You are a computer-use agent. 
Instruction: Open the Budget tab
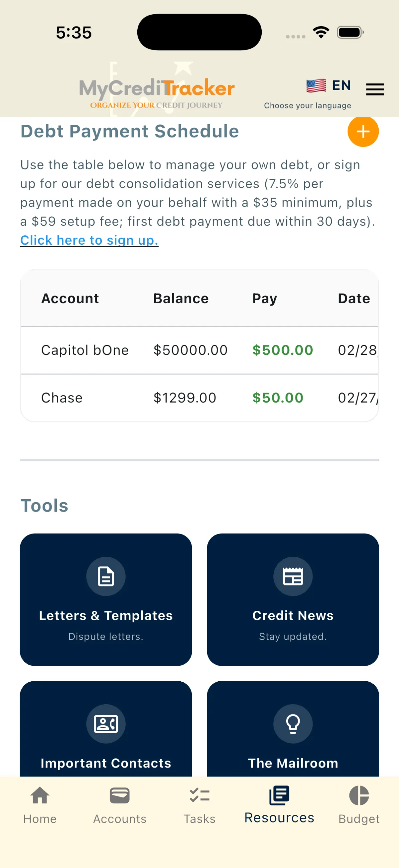[359, 805]
